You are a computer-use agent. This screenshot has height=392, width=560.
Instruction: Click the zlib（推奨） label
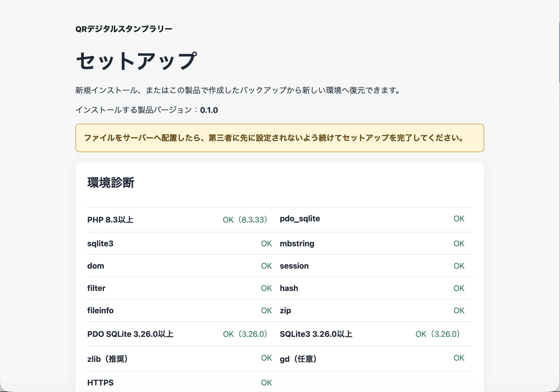click(107, 359)
